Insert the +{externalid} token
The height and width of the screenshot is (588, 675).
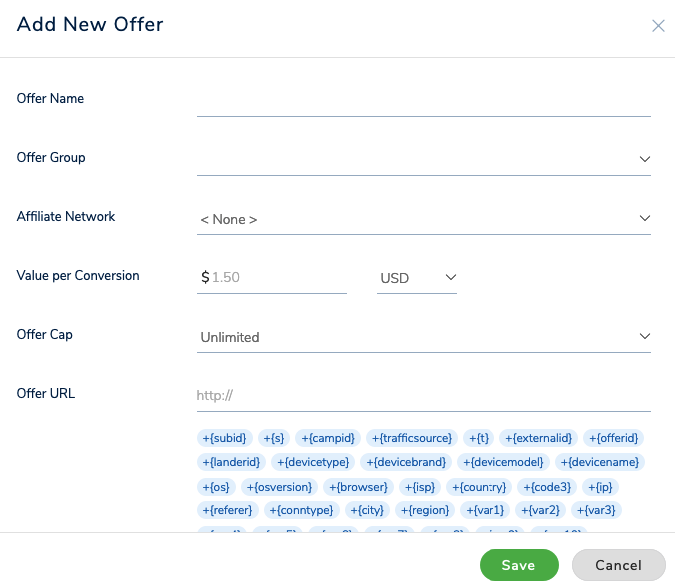539,438
